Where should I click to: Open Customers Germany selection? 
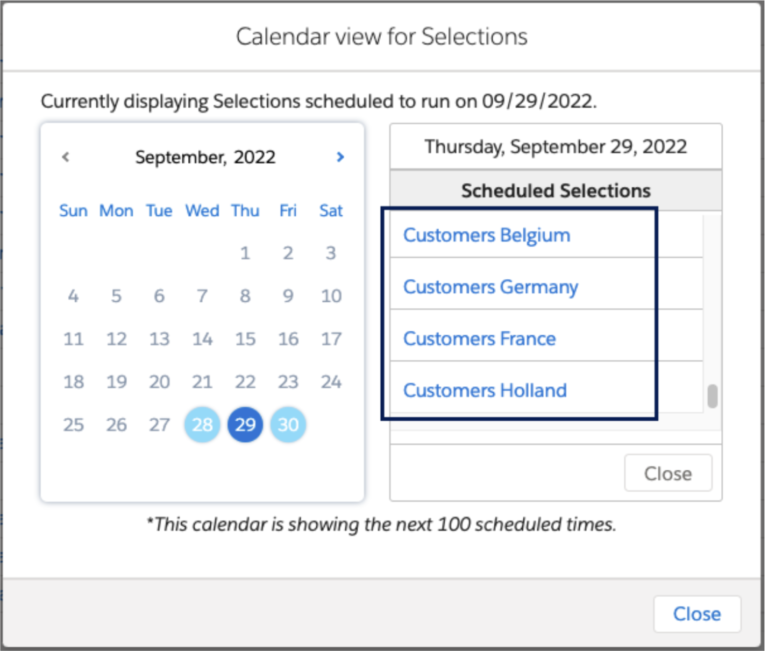490,288
